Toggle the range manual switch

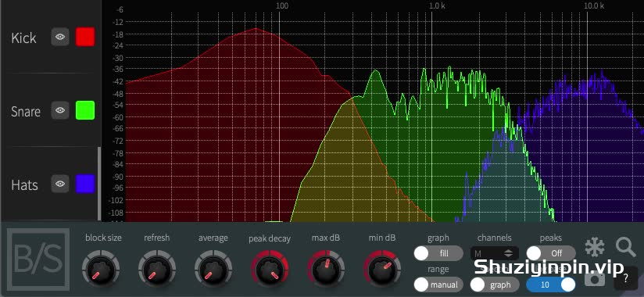pos(438,284)
